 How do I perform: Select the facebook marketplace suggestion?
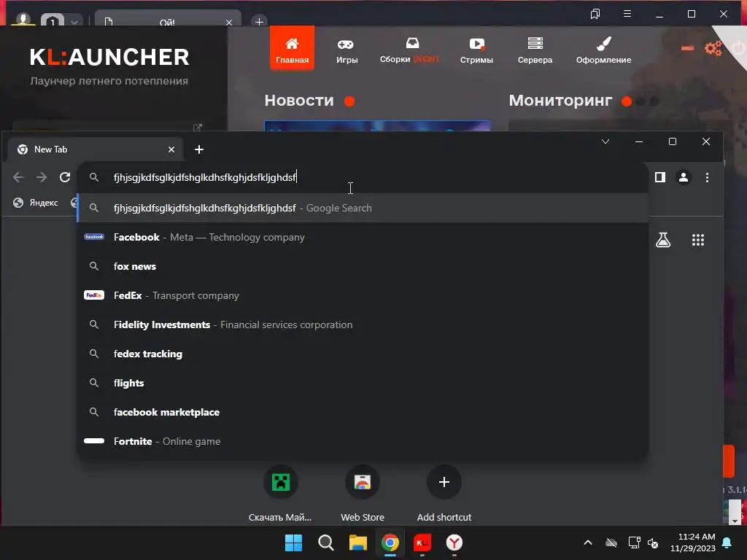(363, 412)
